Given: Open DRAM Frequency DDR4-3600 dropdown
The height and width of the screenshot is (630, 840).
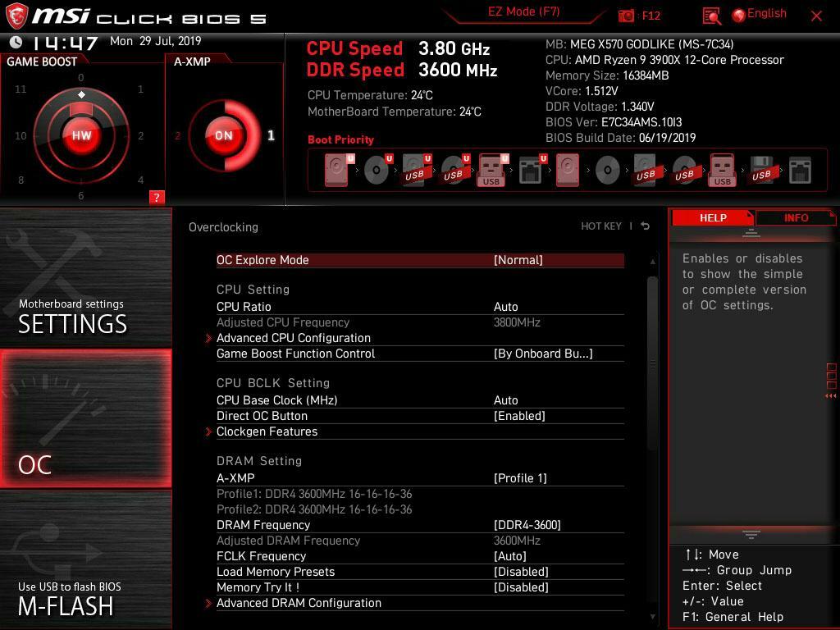Looking at the screenshot, I should click(527, 525).
